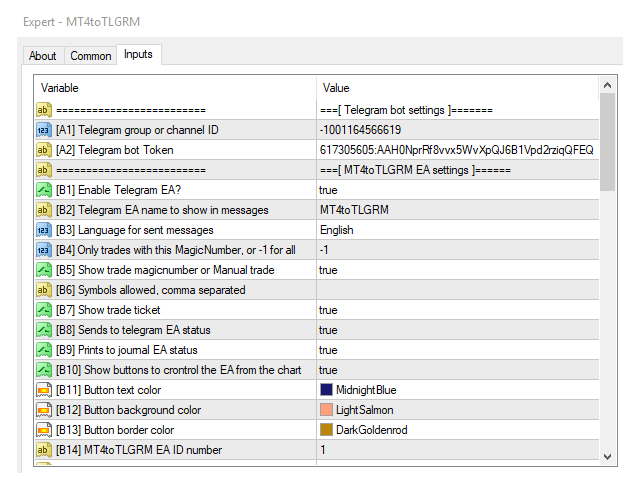Click the Telegram bot Token value field
This screenshot has height=480, width=640.
456,150
